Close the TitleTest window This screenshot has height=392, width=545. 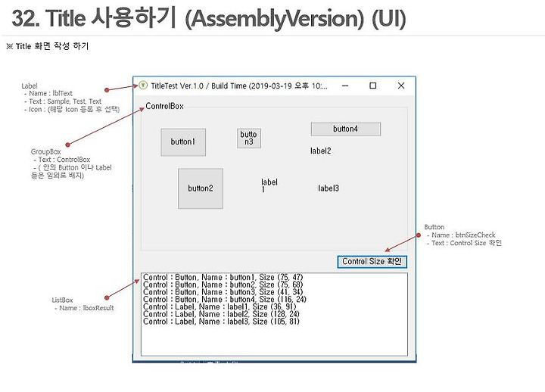[401, 86]
